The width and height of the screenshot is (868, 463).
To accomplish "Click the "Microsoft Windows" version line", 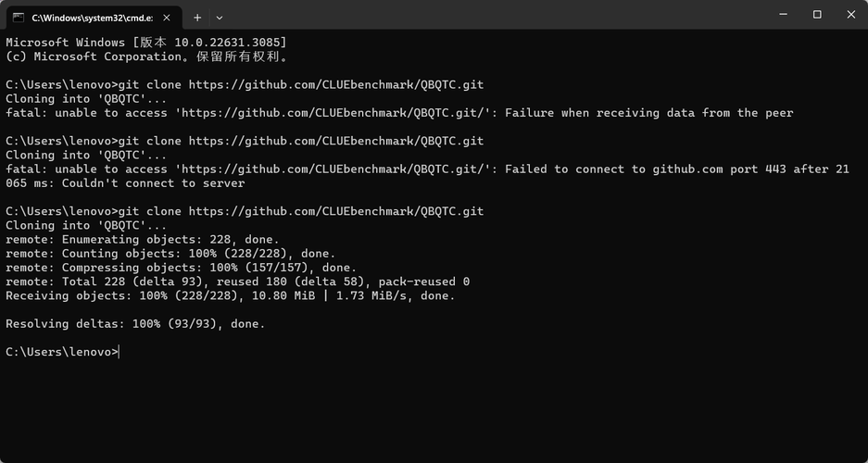I will click(x=145, y=43).
